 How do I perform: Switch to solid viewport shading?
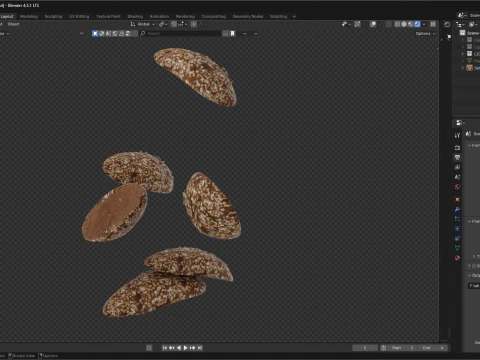click(x=404, y=24)
